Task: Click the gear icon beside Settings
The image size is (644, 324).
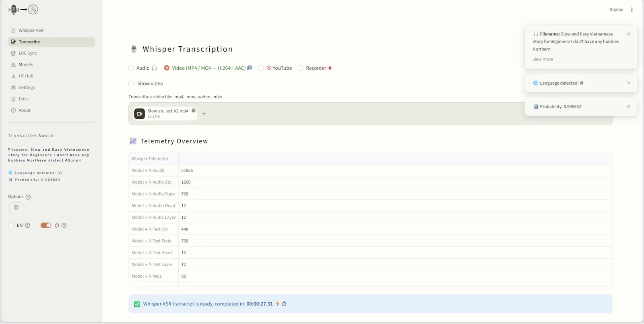Action: tap(13, 87)
